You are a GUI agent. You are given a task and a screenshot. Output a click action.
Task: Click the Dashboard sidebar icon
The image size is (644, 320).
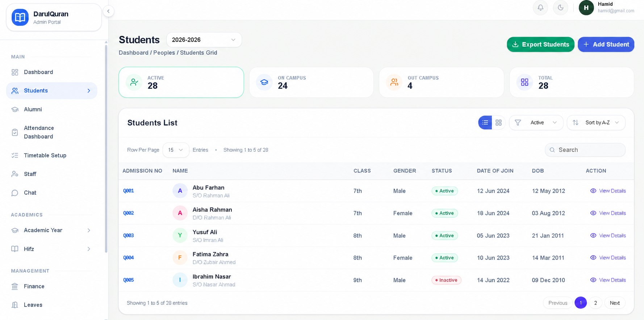point(15,72)
